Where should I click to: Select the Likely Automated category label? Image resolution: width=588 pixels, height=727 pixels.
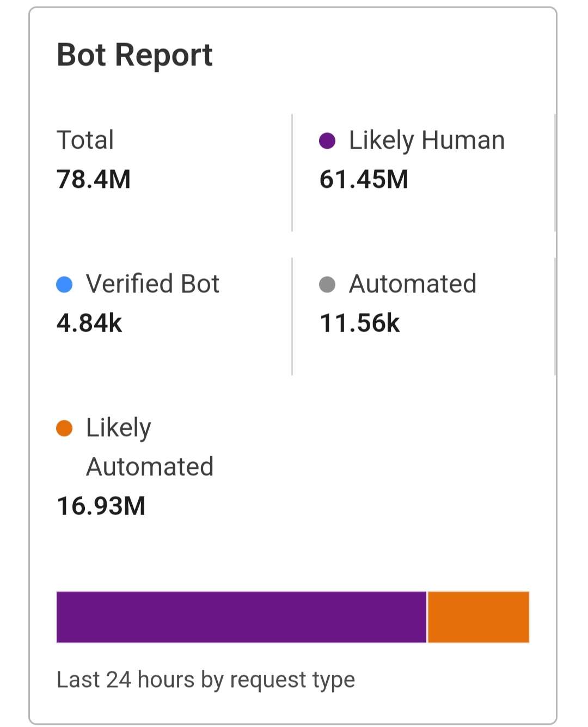149,447
